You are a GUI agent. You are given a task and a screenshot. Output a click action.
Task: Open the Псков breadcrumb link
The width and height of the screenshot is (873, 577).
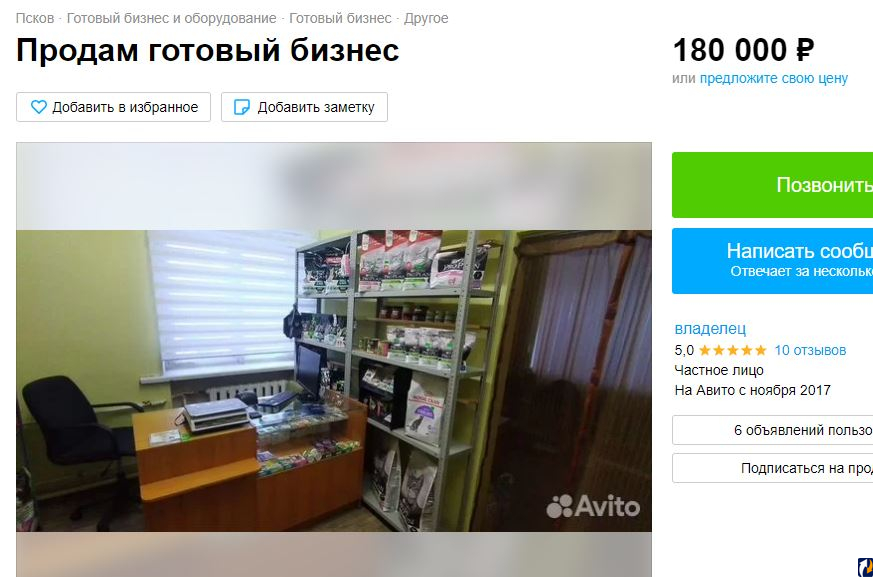click(35, 18)
